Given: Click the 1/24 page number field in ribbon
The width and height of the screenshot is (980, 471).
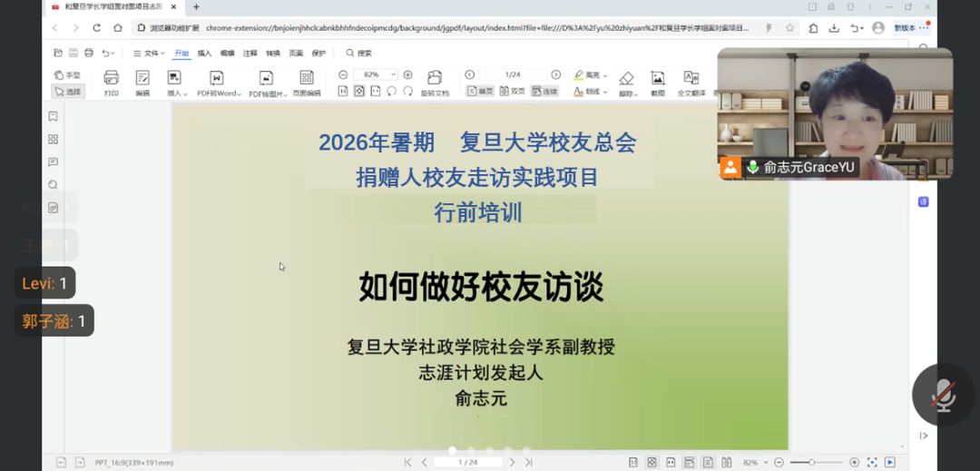Looking at the screenshot, I should pos(513,74).
